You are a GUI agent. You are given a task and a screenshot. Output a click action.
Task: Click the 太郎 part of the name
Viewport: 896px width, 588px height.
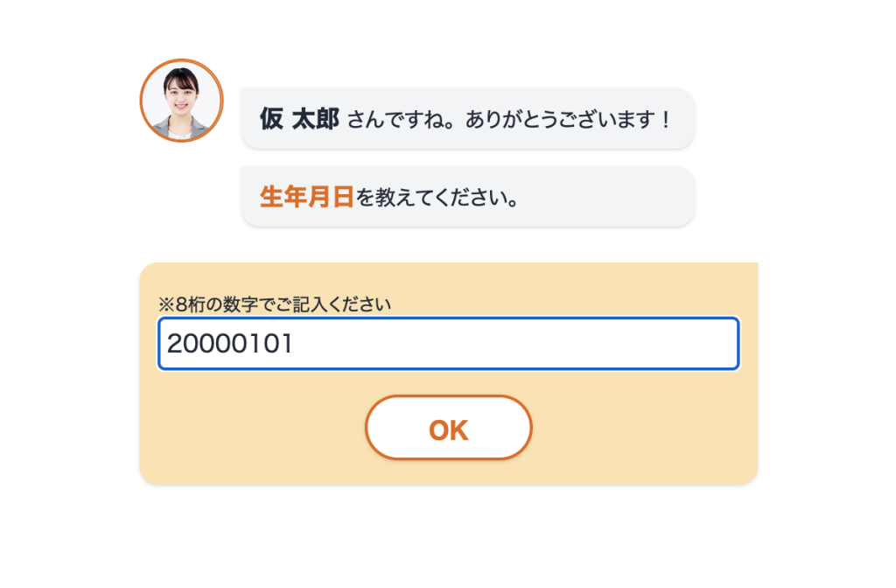click(x=314, y=119)
